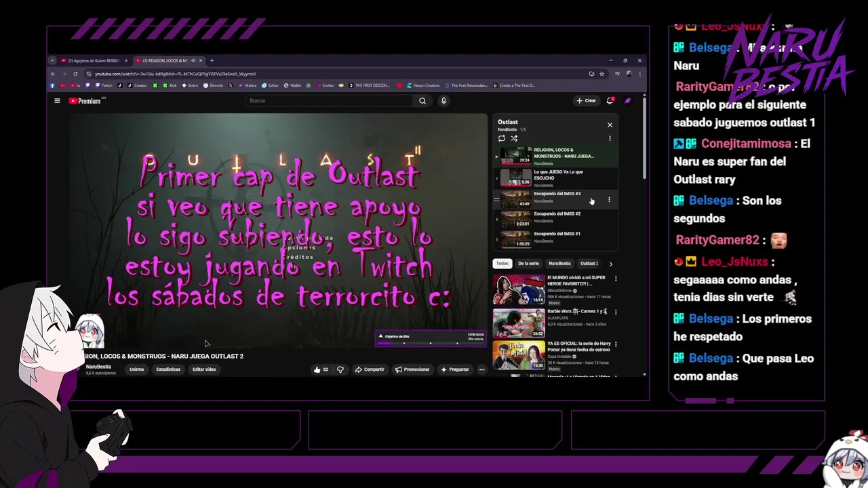The height and width of the screenshot is (488, 868).
Task: Select the Todos filter chip
Action: coord(502,264)
